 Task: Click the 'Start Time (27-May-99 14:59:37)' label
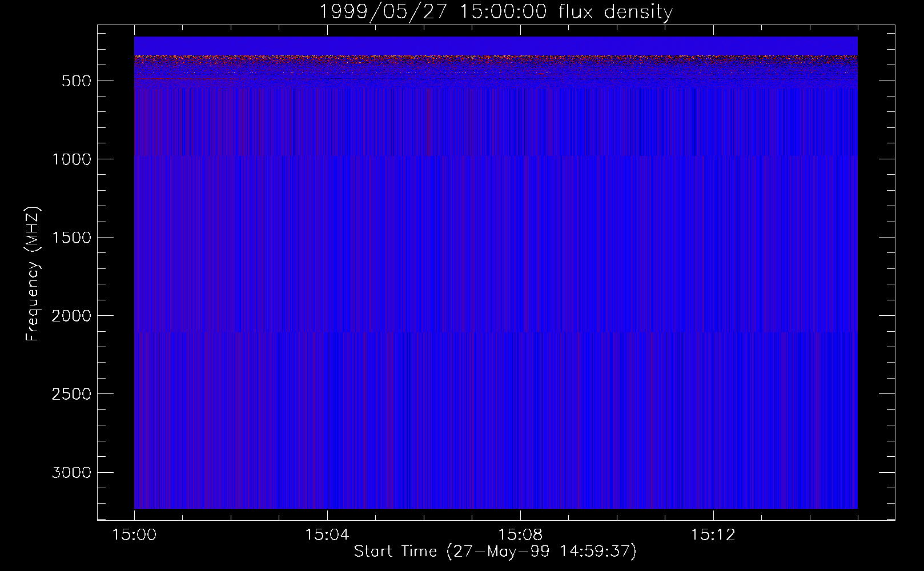(495, 552)
